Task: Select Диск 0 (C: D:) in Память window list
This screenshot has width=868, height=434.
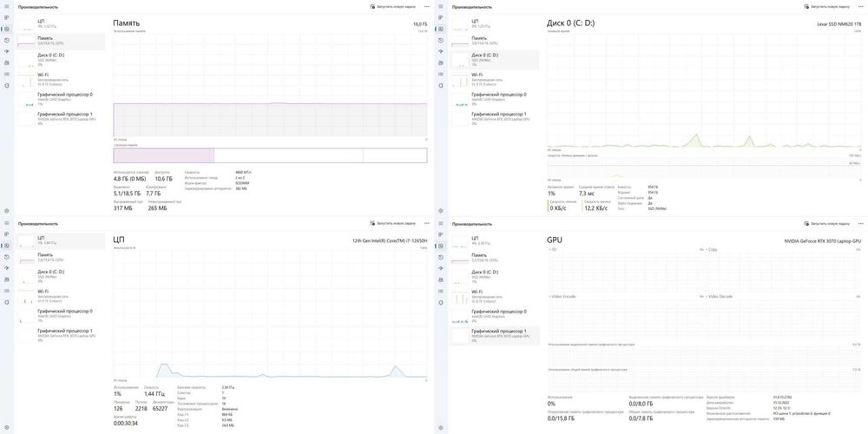Action: tap(61, 59)
